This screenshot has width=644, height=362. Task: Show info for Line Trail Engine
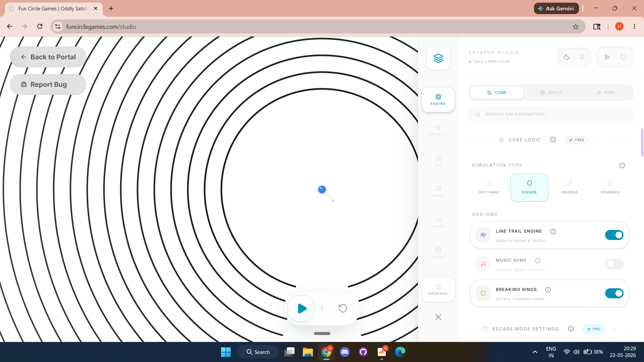(553, 232)
